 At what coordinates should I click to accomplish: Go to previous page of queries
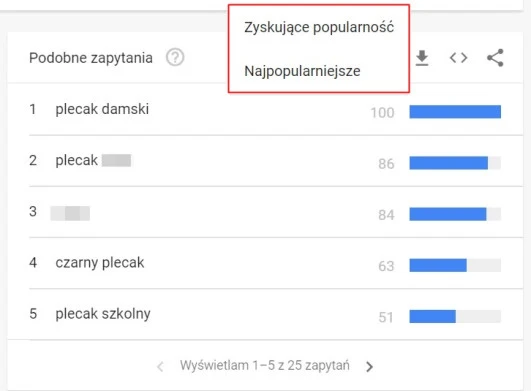point(161,366)
